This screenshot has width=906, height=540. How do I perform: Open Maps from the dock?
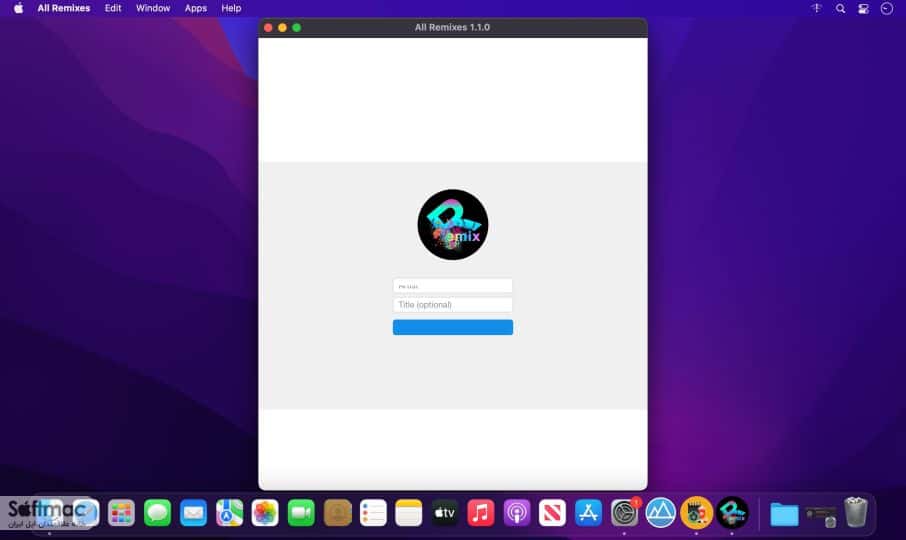(229, 513)
